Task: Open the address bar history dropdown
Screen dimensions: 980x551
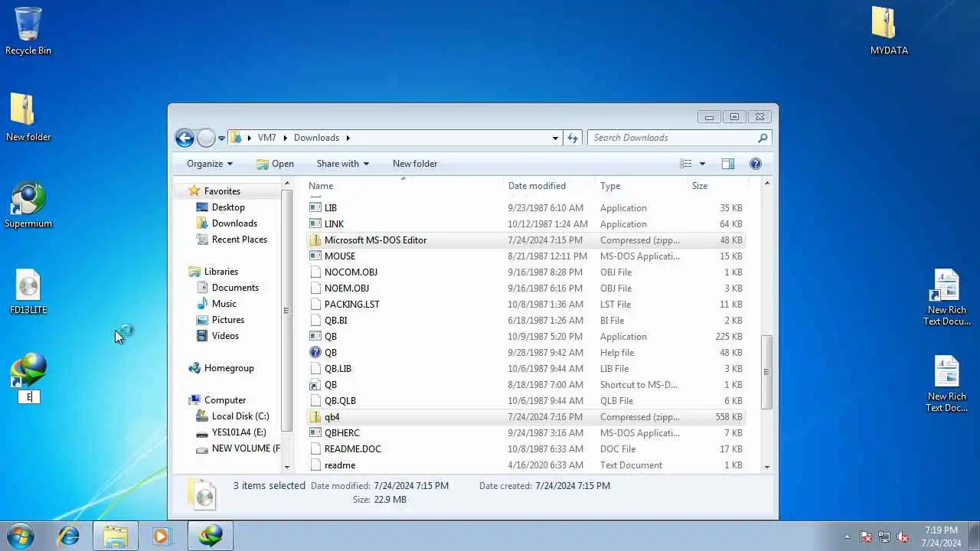Action: coord(555,138)
